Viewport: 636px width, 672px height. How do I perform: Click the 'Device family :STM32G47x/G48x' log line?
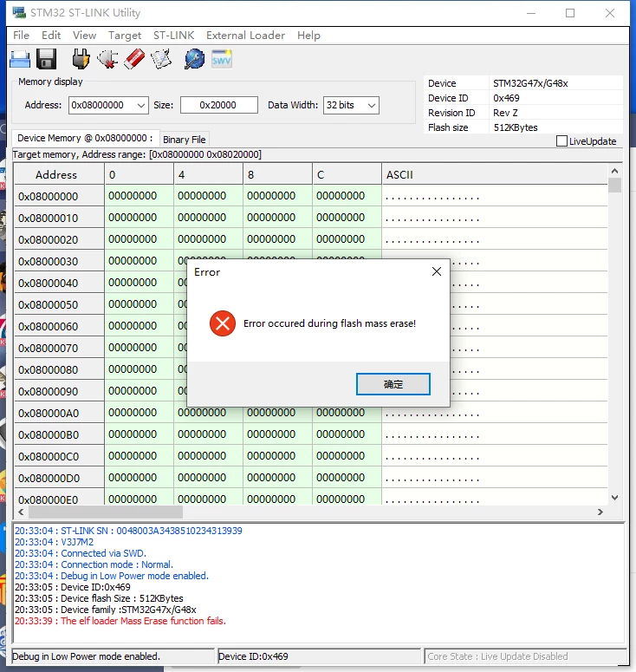pos(106,610)
